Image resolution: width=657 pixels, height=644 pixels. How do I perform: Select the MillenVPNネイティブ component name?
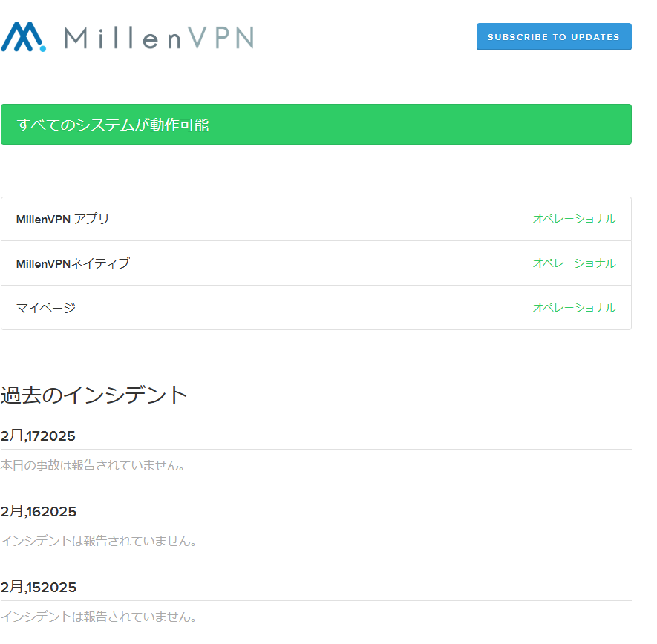coord(73,263)
